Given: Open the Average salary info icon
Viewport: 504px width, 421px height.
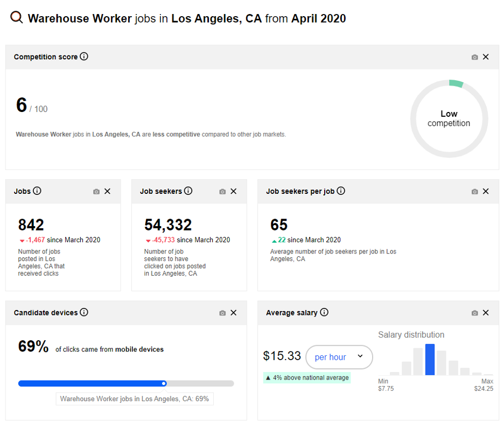Looking at the screenshot, I should tap(324, 313).
